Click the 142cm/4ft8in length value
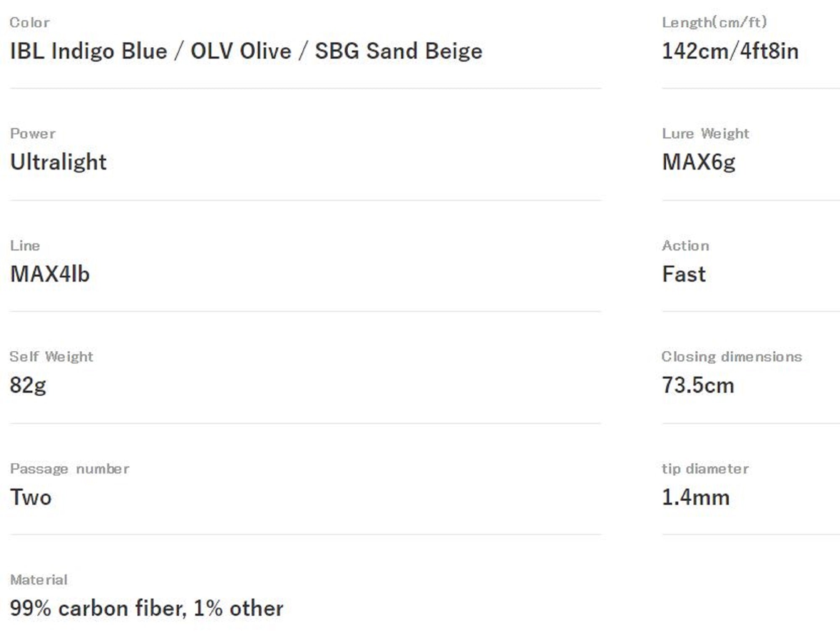 (x=730, y=51)
